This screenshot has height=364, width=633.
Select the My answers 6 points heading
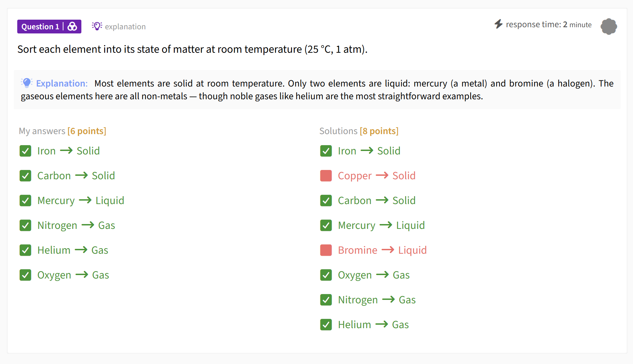(62, 131)
